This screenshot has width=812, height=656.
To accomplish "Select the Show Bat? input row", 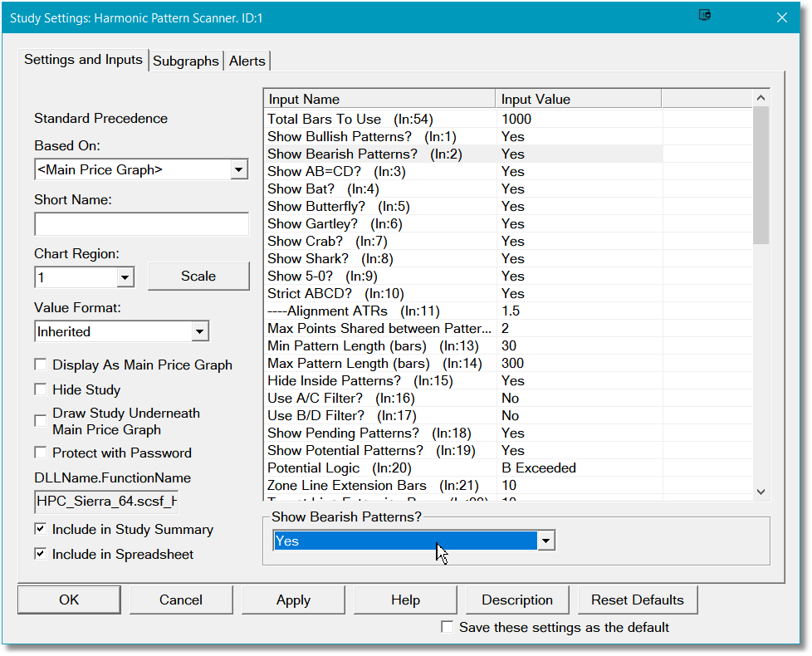I will (x=463, y=189).
